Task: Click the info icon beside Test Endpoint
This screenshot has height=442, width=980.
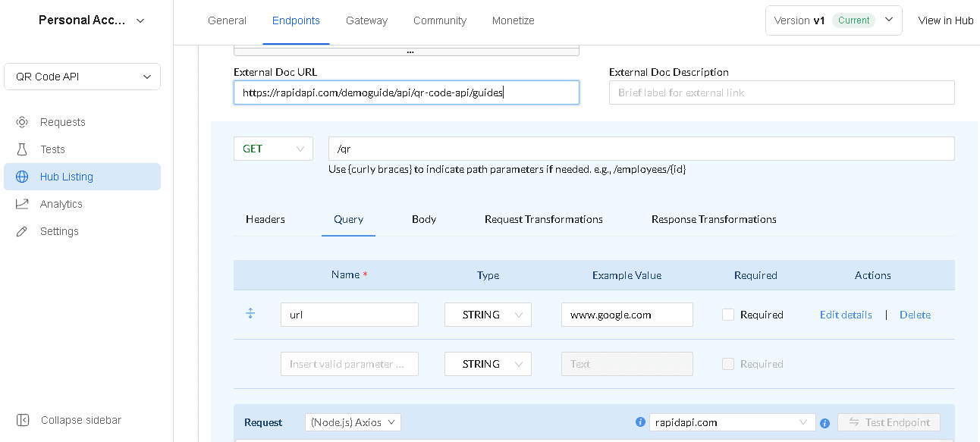Action: pyautogui.click(x=825, y=423)
